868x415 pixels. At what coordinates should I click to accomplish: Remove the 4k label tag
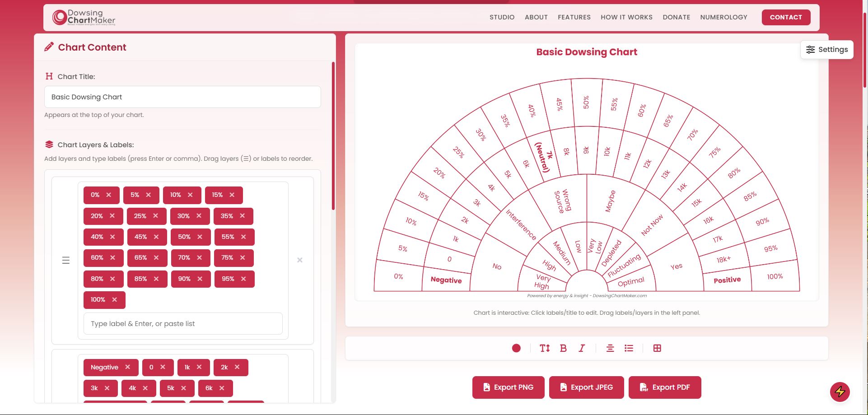[145, 388]
